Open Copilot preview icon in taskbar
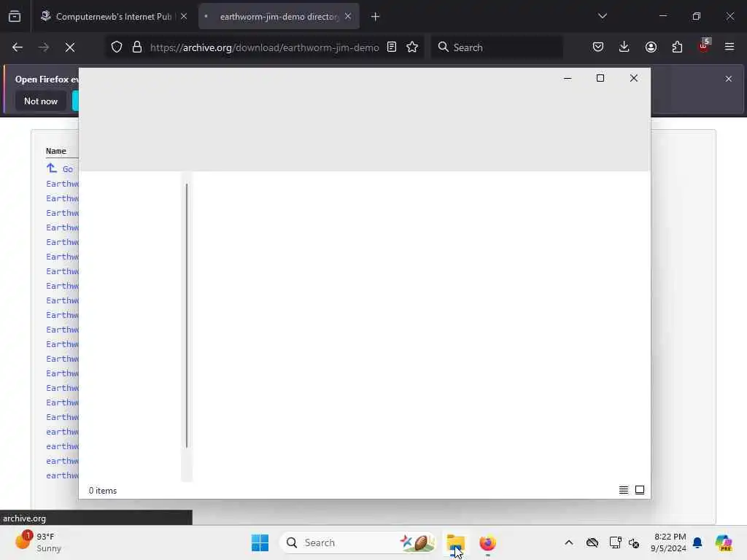The width and height of the screenshot is (747, 560). pos(723,542)
